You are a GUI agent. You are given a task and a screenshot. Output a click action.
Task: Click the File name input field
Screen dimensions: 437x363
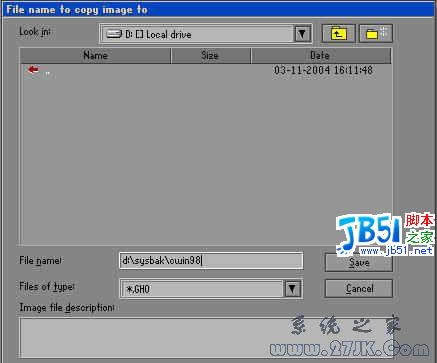click(x=211, y=260)
